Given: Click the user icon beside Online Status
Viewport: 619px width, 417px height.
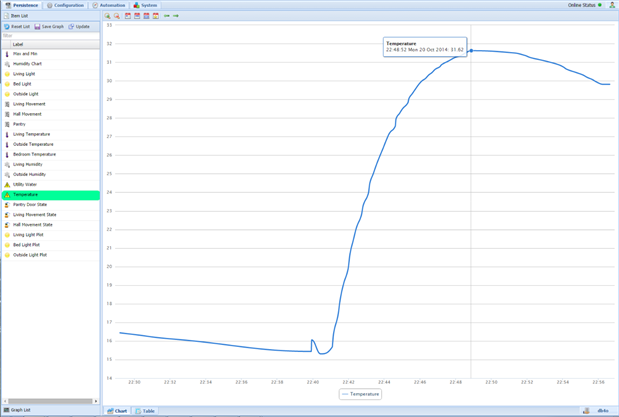Looking at the screenshot, I should (x=612, y=5).
